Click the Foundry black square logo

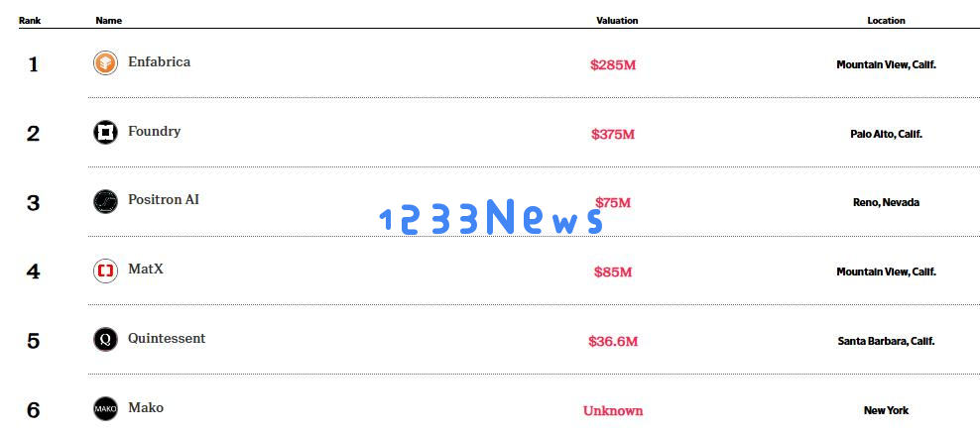coord(105,133)
